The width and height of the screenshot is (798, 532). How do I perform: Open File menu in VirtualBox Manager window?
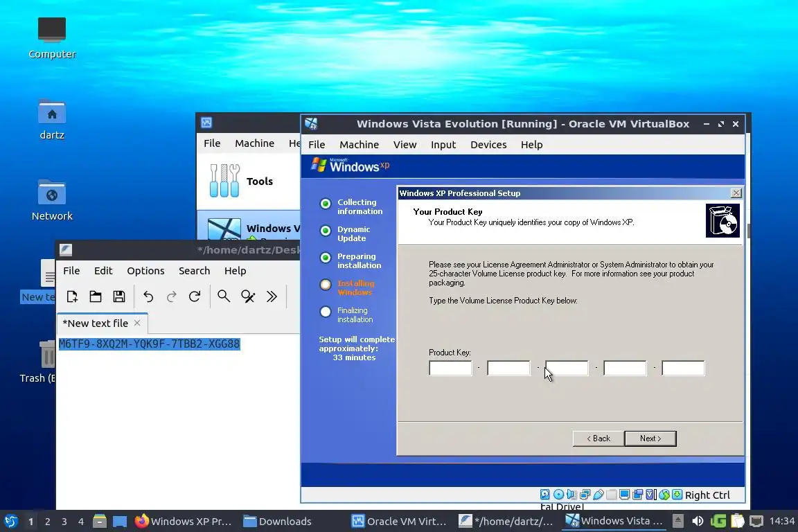pyautogui.click(x=212, y=143)
